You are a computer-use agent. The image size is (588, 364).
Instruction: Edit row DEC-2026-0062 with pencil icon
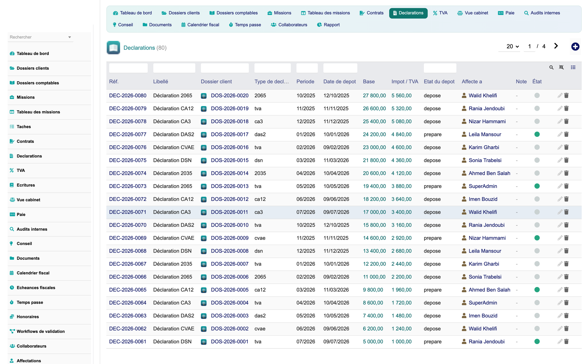pyautogui.click(x=560, y=329)
